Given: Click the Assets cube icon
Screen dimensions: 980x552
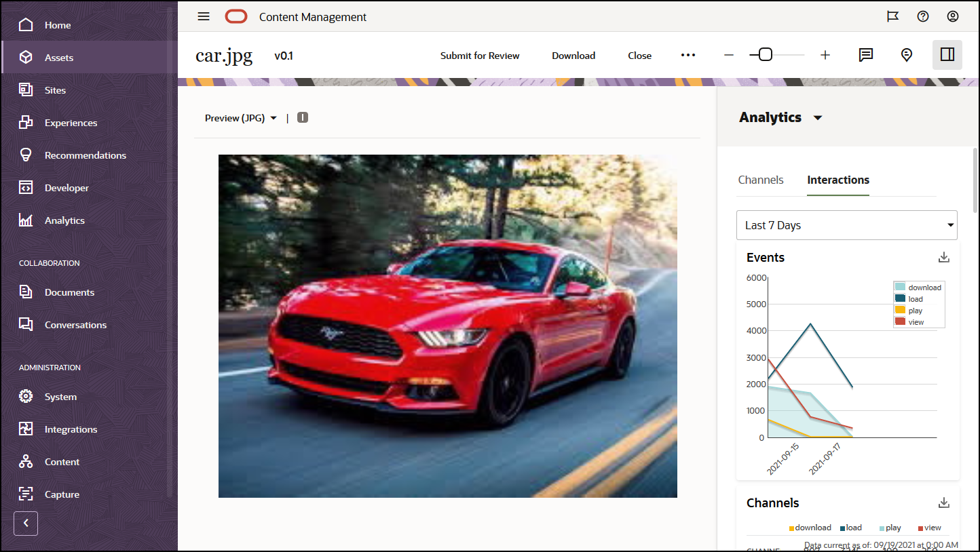Looking at the screenshot, I should pos(26,58).
